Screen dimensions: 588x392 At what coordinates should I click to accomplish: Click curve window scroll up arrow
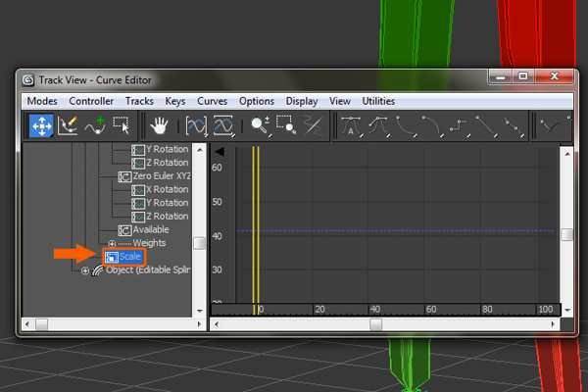point(567,154)
